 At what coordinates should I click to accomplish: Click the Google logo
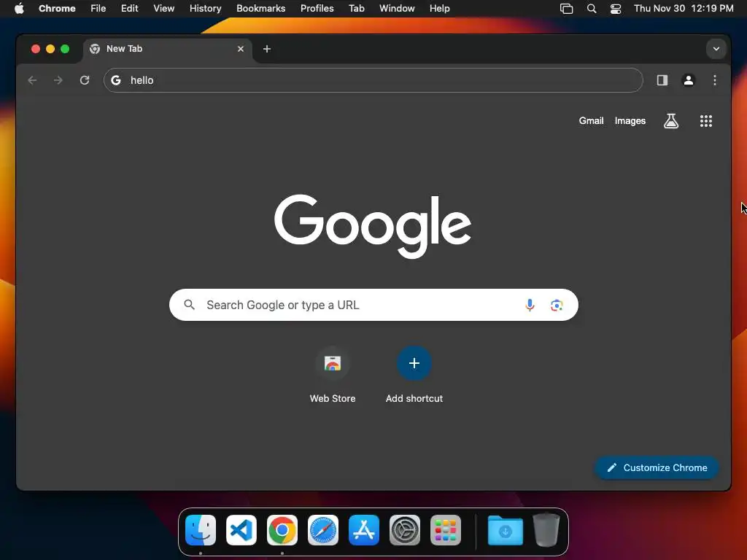tap(373, 226)
